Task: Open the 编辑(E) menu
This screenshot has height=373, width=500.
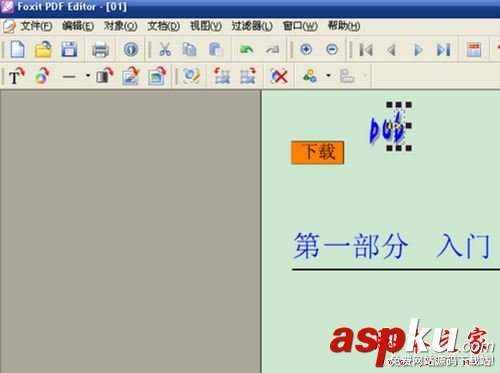Action: click(78, 26)
